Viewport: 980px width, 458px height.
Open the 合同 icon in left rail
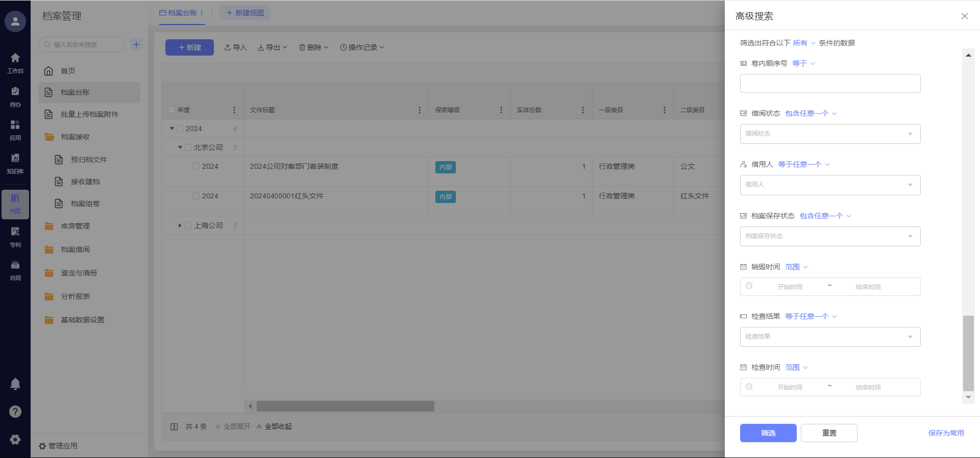pyautogui.click(x=15, y=270)
